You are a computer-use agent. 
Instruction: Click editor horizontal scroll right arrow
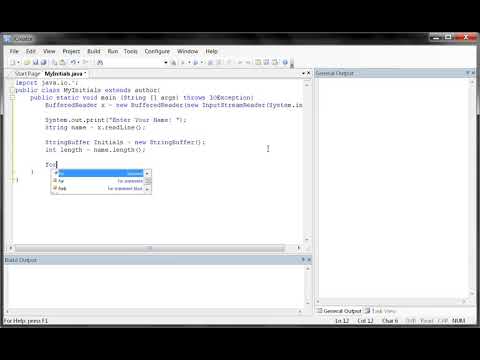pos(298,248)
